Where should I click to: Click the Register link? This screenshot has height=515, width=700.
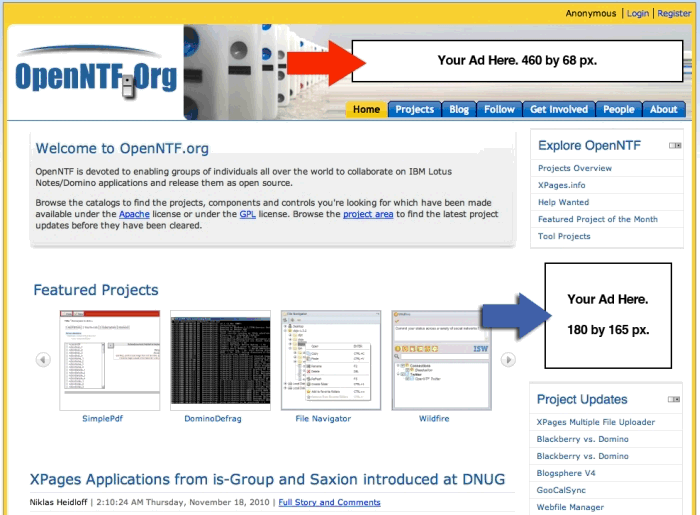coord(674,13)
